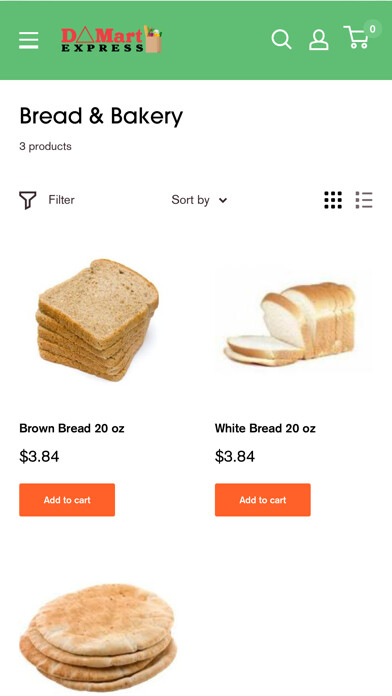Click the Brown Bread $3.84 price
The width and height of the screenshot is (392, 696).
39,456
